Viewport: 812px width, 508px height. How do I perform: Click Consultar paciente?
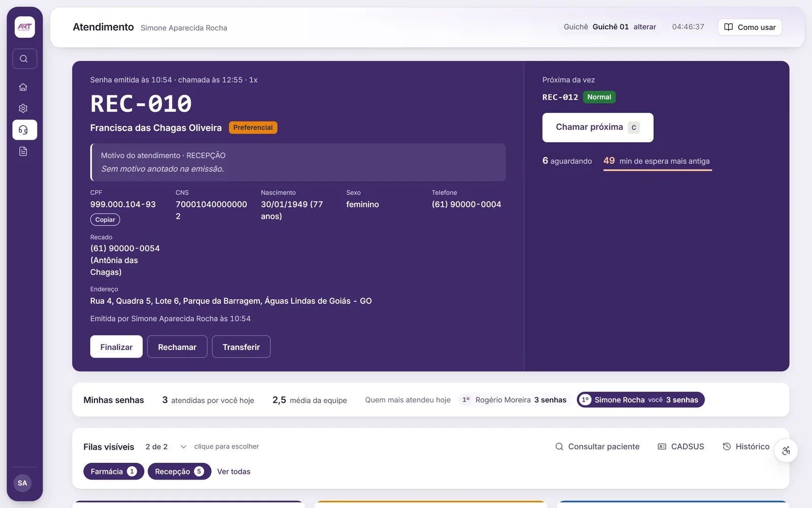pos(597,447)
